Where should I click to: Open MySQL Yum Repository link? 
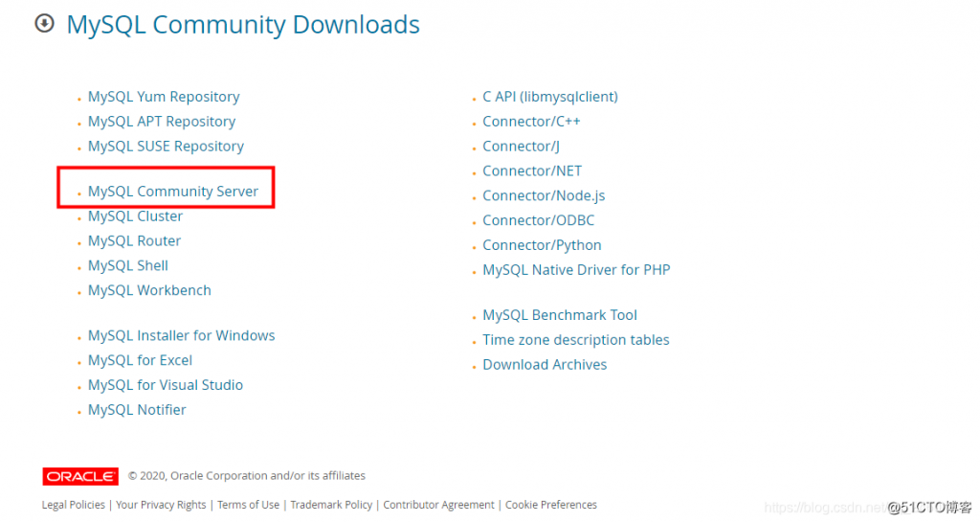164,97
